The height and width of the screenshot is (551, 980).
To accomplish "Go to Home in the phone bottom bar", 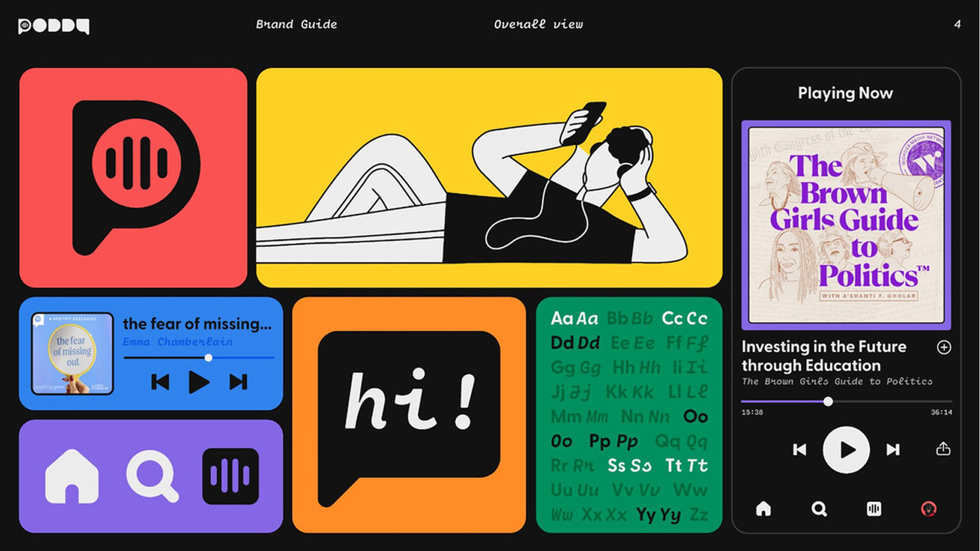I will [764, 509].
